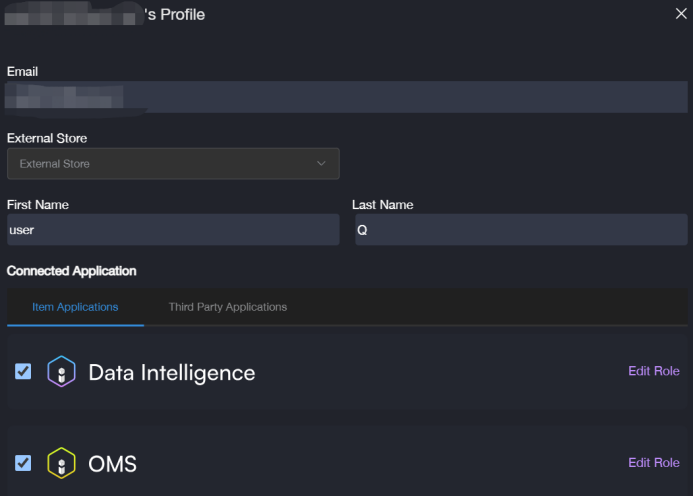Screen dimensions: 693x496
Task: Click the External Store chevron arrow
Action: 321,163
